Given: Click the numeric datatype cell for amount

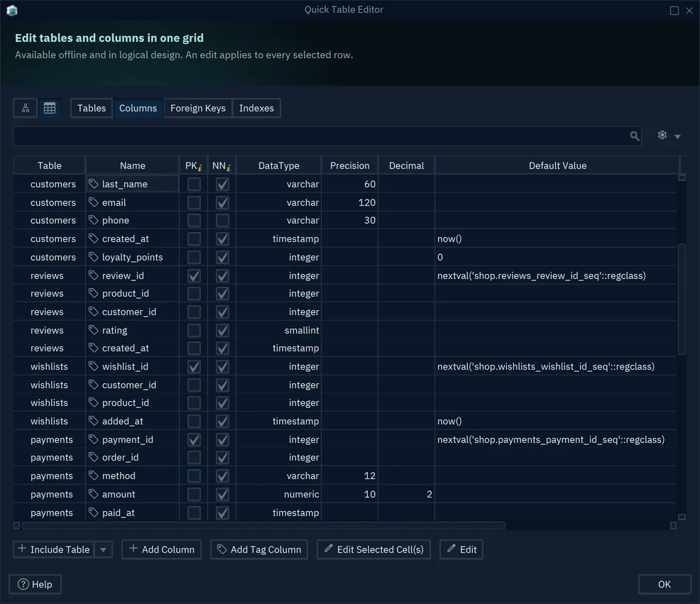Looking at the screenshot, I should coord(278,494).
